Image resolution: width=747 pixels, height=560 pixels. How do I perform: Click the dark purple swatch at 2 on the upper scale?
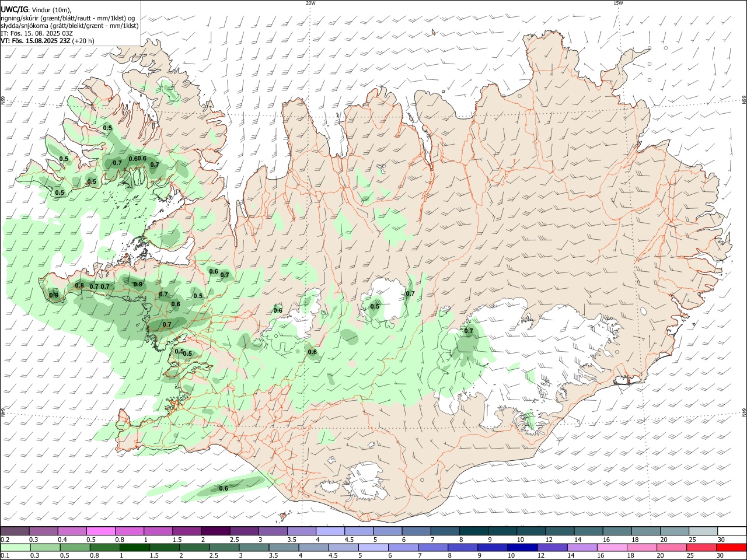(215, 531)
